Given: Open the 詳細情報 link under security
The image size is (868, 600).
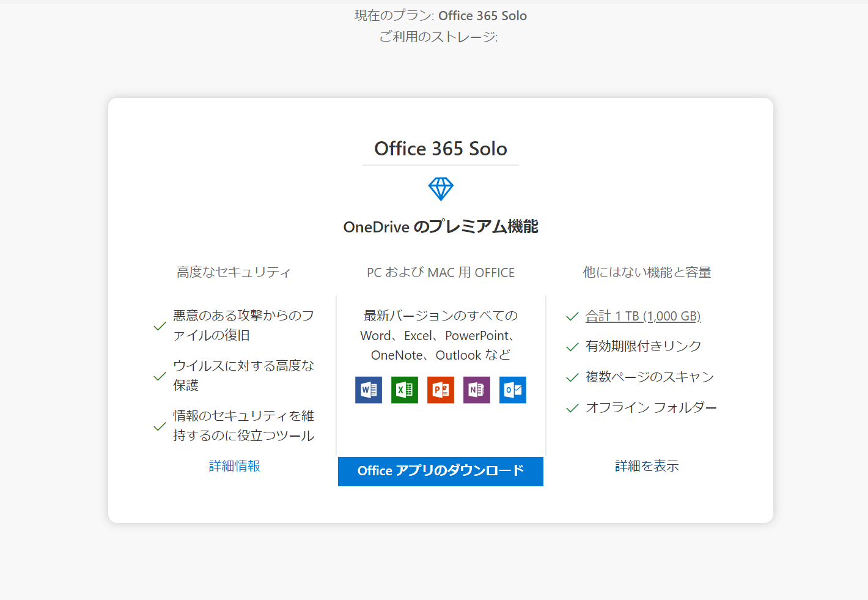Looking at the screenshot, I should click(235, 466).
